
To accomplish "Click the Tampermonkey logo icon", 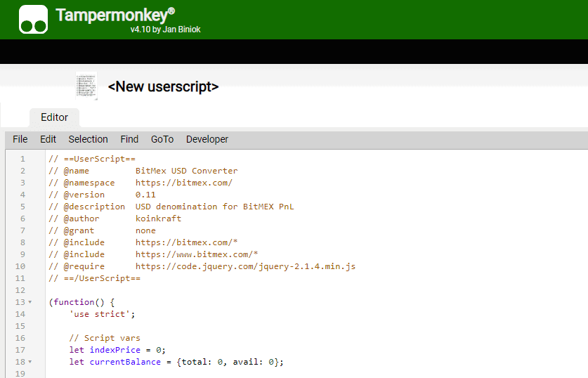I will coord(33,19).
